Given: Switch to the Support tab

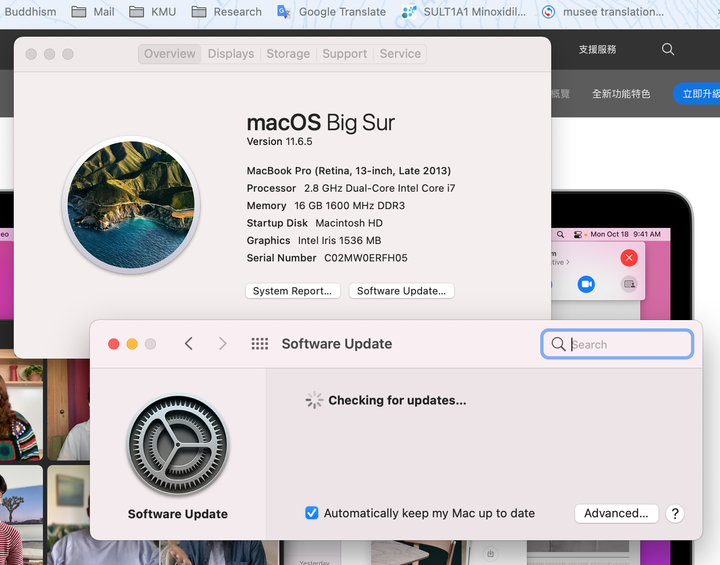Looking at the screenshot, I should 344,54.
